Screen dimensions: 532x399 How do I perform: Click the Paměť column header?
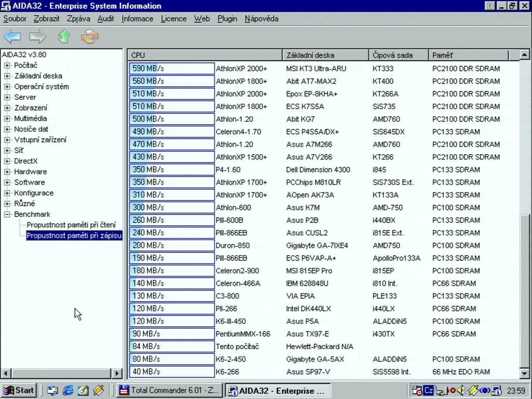point(469,55)
